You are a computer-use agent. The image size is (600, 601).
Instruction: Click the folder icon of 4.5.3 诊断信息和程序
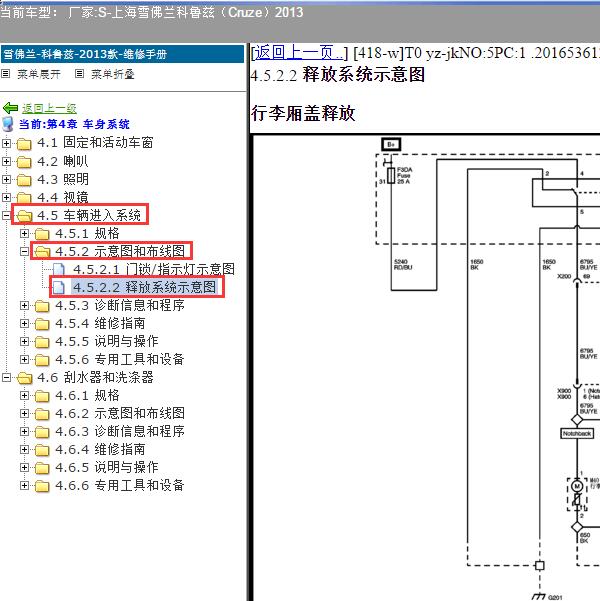[x=42, y=306]
